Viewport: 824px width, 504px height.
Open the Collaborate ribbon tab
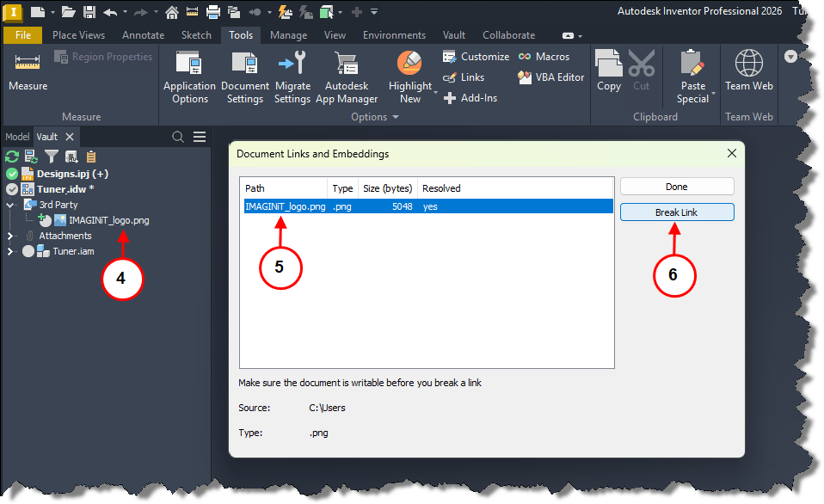click(x=508, y=35)
